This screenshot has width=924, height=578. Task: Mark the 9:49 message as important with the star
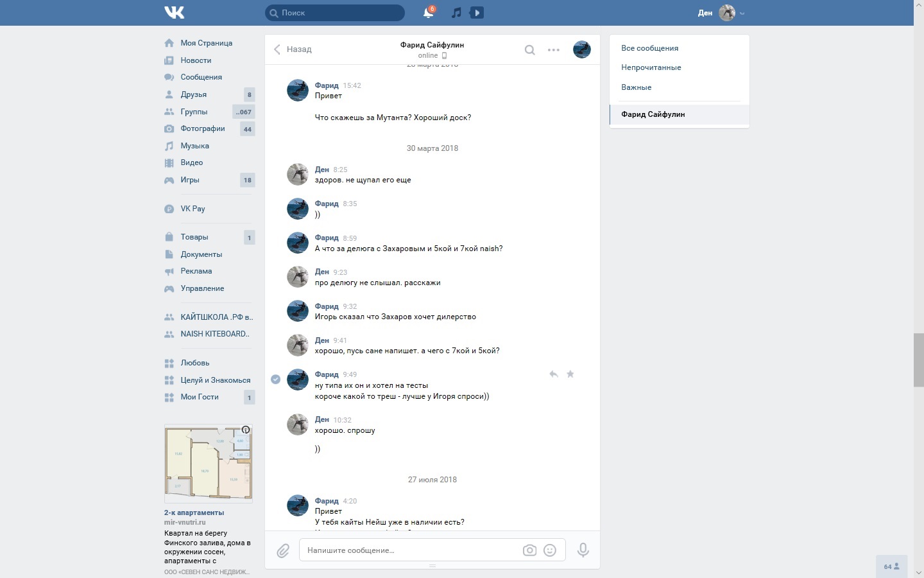point(570,374)
